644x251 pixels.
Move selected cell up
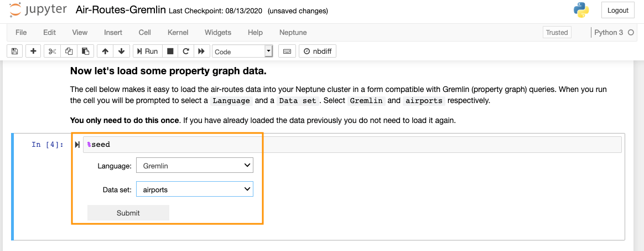105,52
